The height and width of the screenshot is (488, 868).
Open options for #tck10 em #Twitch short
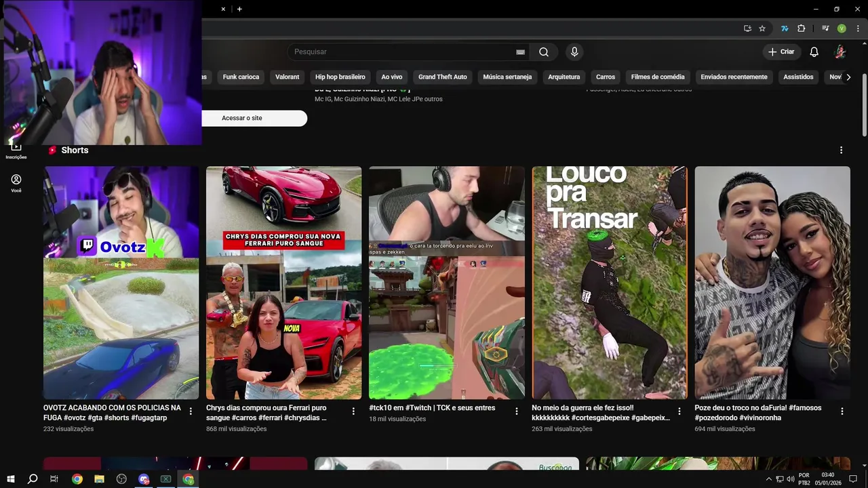(x=516, y=411)
